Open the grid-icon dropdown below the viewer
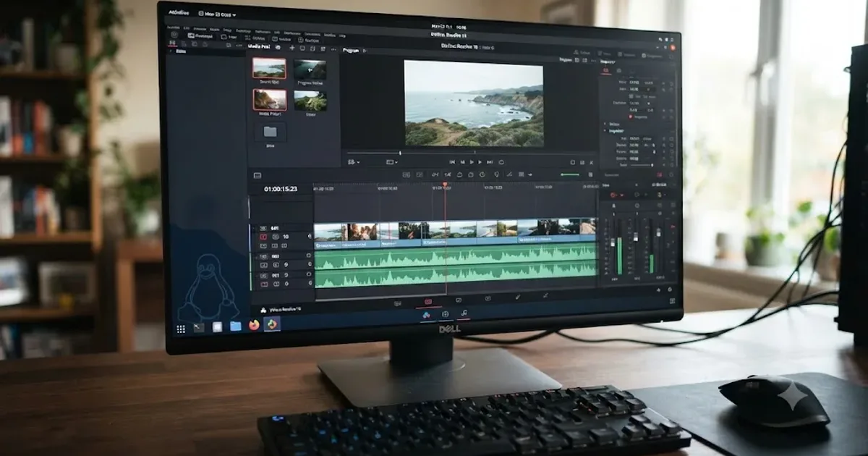 354,161
